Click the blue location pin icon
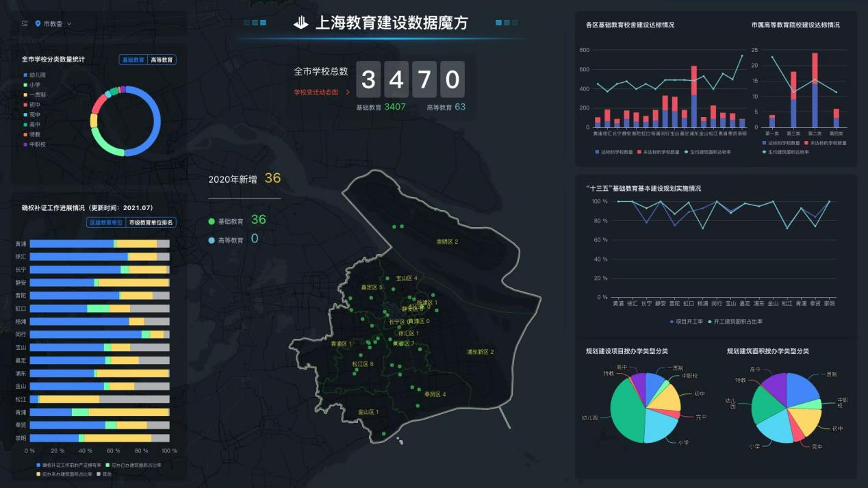 (38, 23)
